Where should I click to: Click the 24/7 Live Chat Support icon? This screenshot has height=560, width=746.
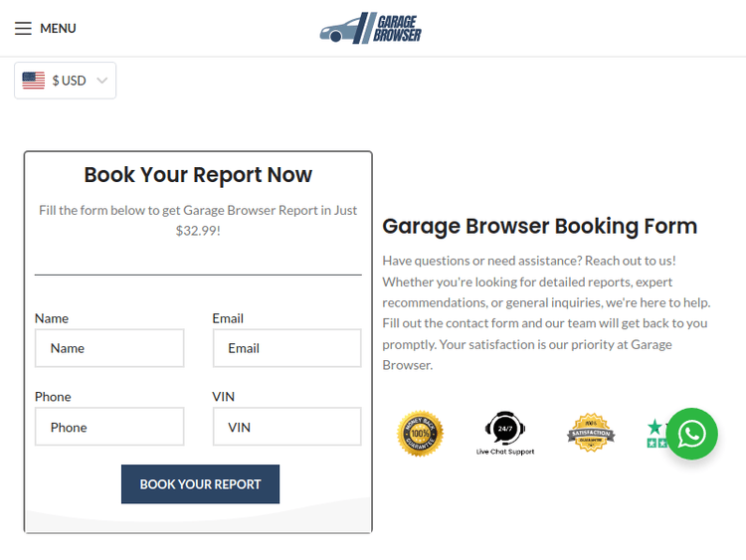point(504,428)
